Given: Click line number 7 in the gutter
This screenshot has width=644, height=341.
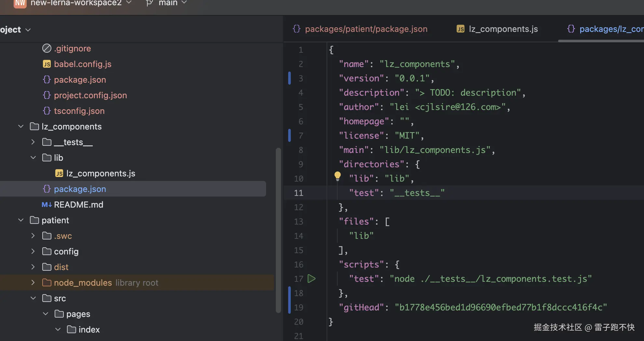Looking at the screenshot, I should 301,136.
